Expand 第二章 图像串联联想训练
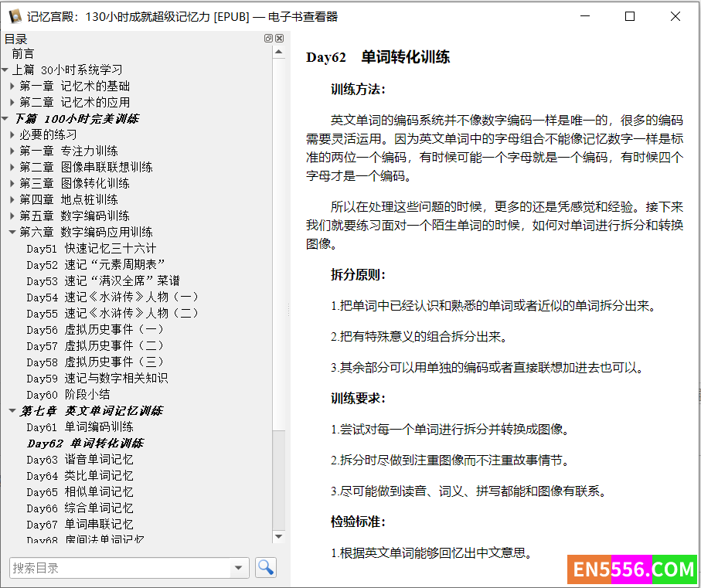This screenshot has width=701, height=588. pyautogui.click(x=12, y=167)
